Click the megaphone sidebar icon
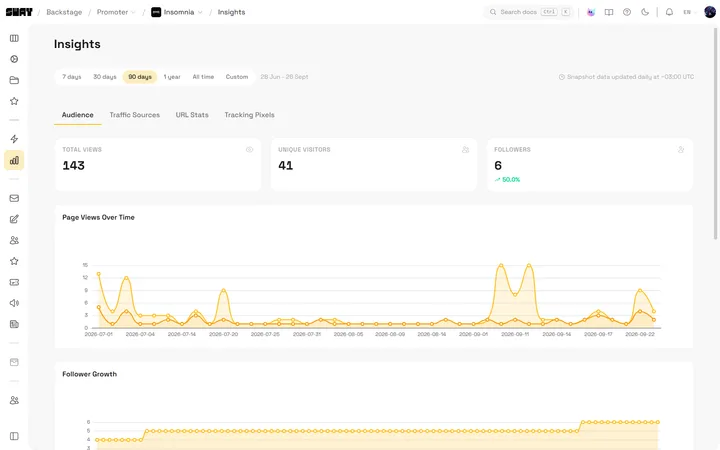This screenshot has width=720, height=450. coord(14,303)
